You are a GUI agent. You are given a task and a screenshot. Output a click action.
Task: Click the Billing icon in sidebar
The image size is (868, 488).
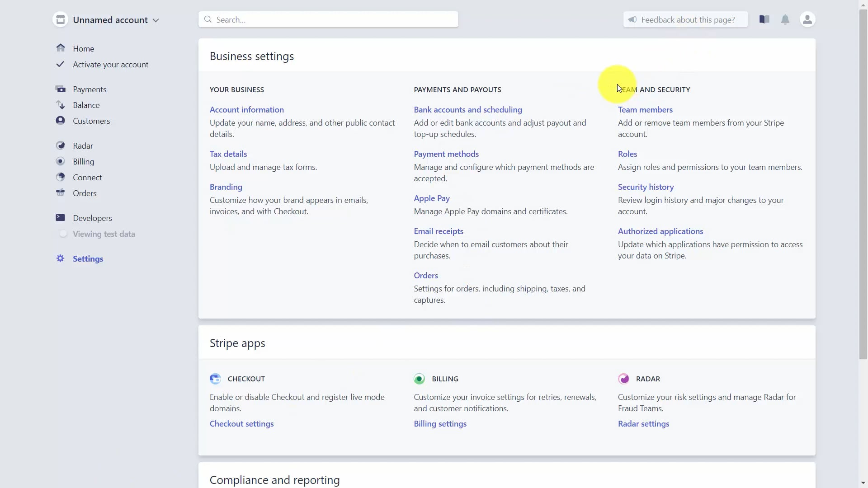tap(61, 161)
